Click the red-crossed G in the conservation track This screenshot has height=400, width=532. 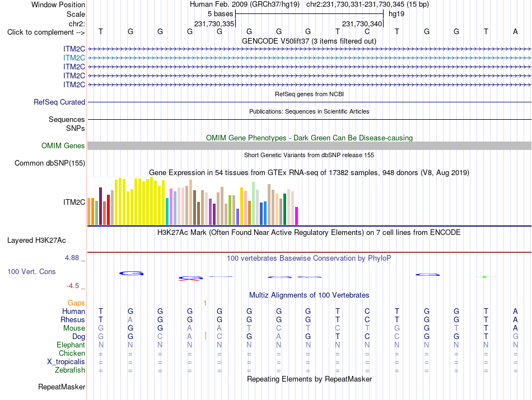click(190, 279)
